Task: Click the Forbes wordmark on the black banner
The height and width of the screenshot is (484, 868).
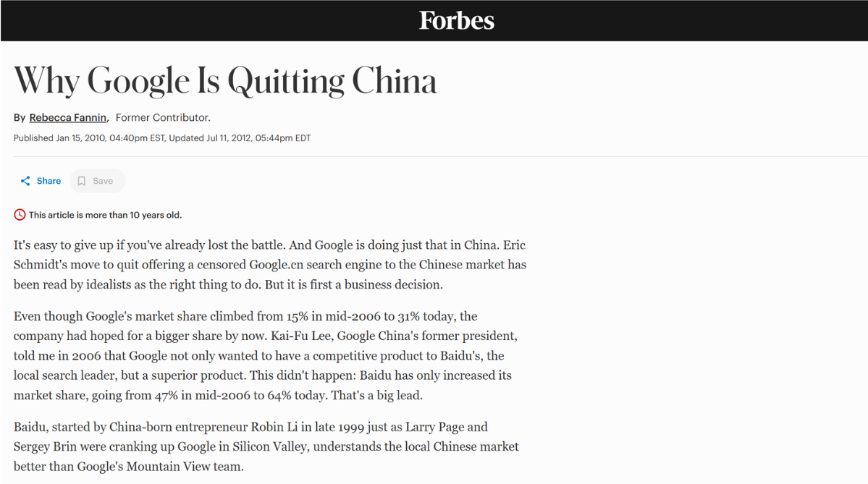Action: tap(456, 20)
